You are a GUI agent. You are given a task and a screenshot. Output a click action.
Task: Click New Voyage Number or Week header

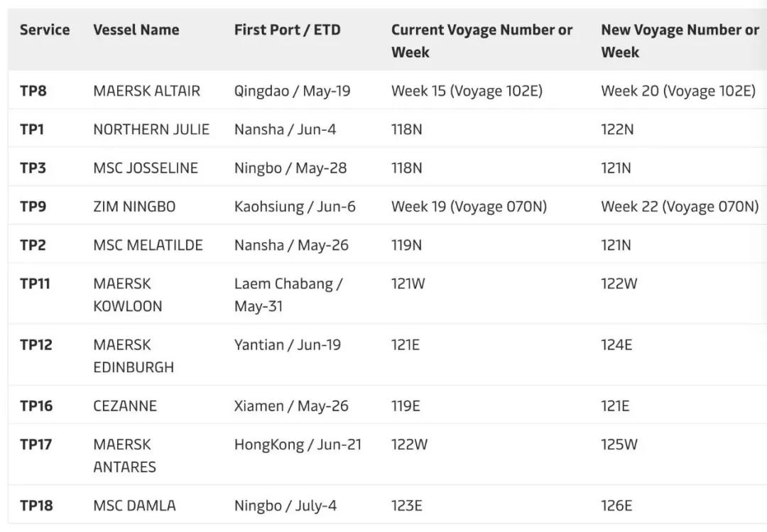tap(680, 40)
